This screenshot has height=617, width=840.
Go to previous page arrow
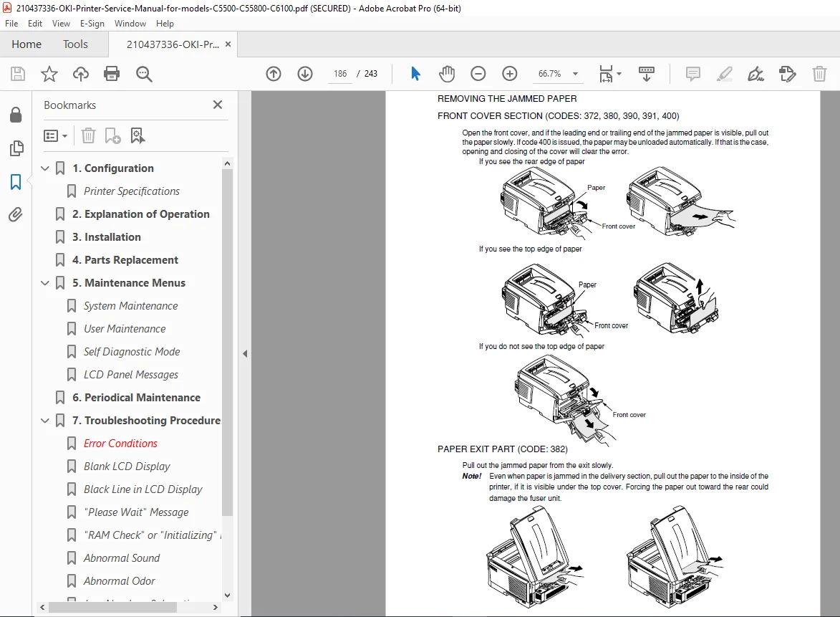(274, 73)
